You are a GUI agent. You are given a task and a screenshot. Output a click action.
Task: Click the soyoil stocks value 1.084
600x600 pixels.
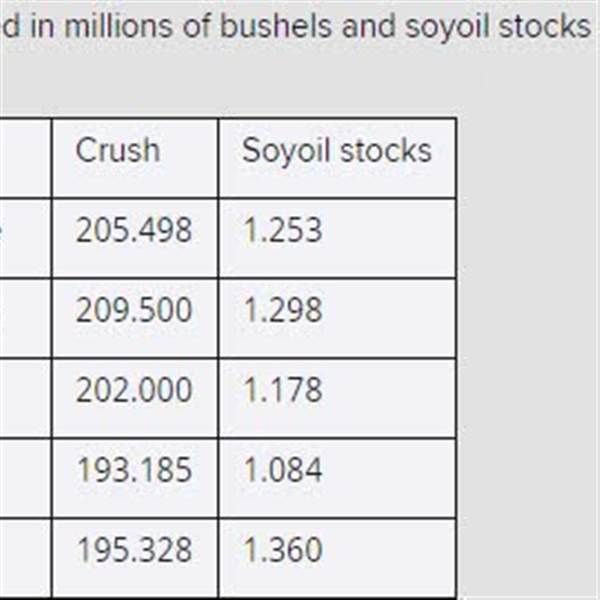283,470
